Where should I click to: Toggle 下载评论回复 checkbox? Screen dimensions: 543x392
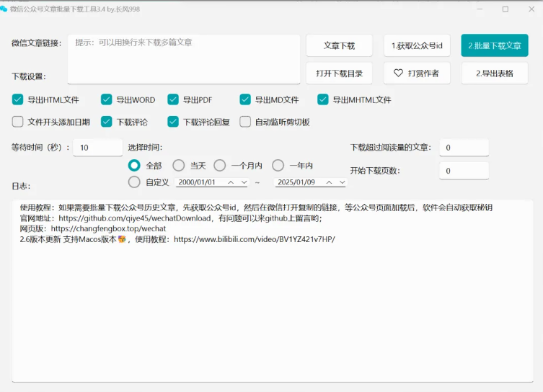point(173,122)
